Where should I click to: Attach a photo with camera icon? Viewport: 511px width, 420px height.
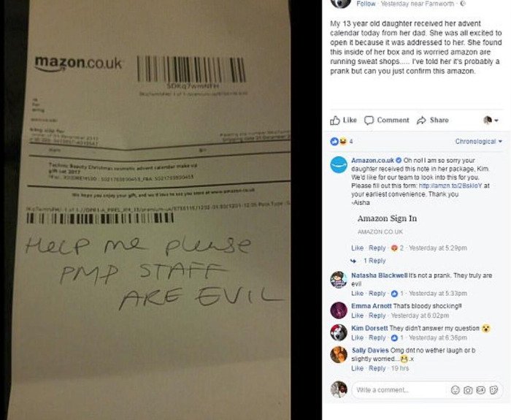[468, 389]
